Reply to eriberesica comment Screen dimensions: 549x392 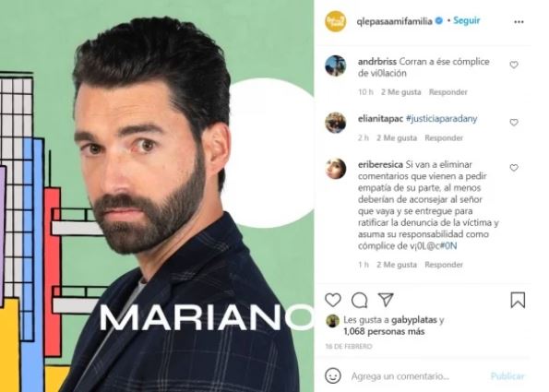pyautogui.click(x=444, y=265)
